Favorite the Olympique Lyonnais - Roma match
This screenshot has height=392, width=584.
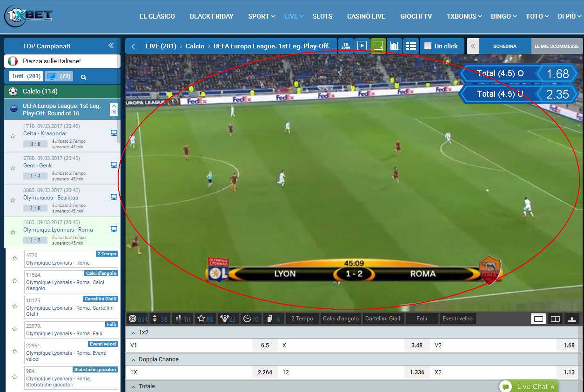tap(13, 233)
